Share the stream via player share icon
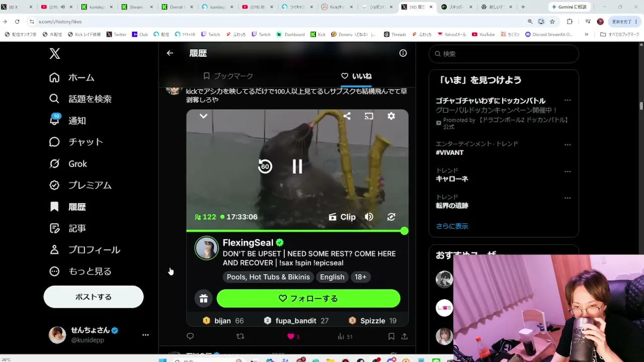Viewport: 644px width, 362px height. (x=347, y=116)
